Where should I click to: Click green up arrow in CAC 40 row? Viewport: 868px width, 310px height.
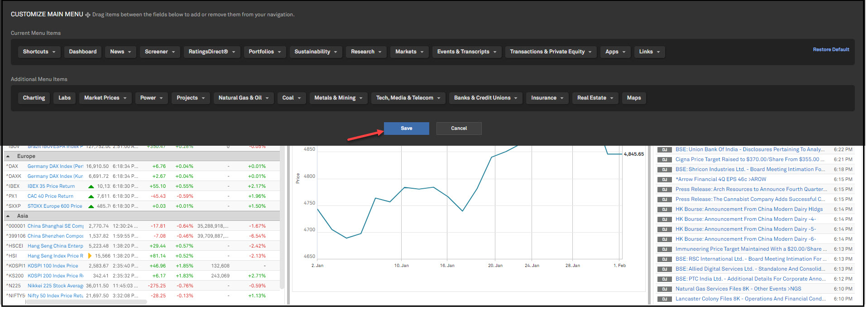(x=91, y=196)
